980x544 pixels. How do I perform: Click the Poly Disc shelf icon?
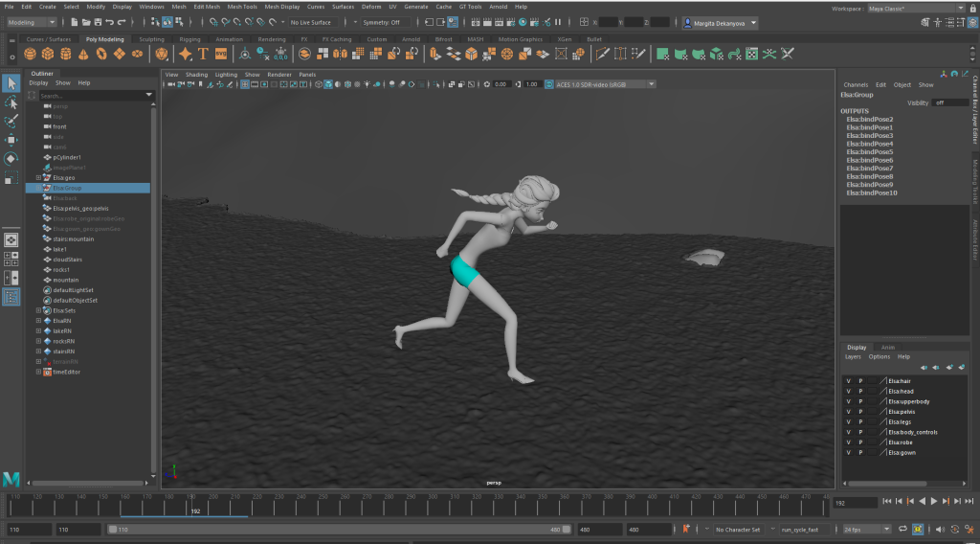pyautogui.click(x=137, y=55)
